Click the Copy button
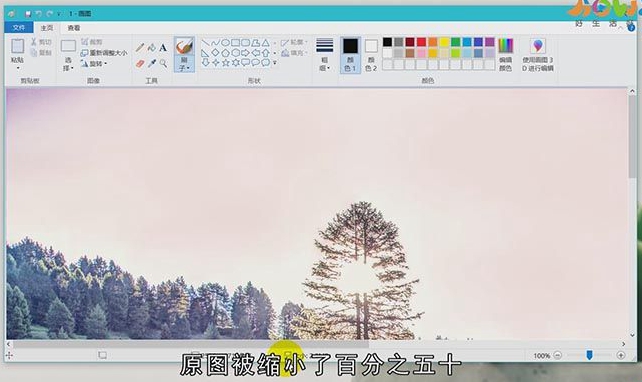Viewport: 642px width, 382px height. click(x=41, y=52)
